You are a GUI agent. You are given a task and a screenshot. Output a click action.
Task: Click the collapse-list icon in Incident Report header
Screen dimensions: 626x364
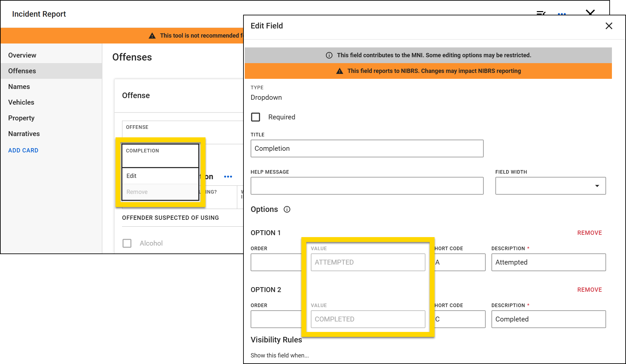[541, 13]
